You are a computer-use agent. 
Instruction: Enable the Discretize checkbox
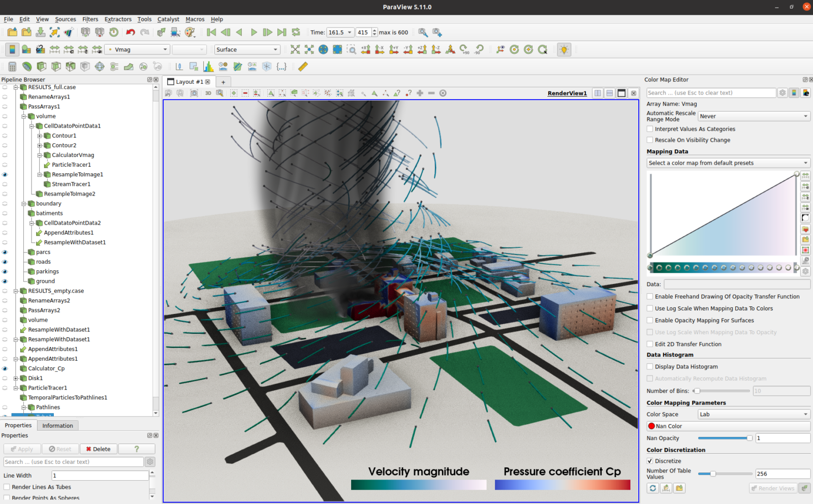tap(649, 461)
